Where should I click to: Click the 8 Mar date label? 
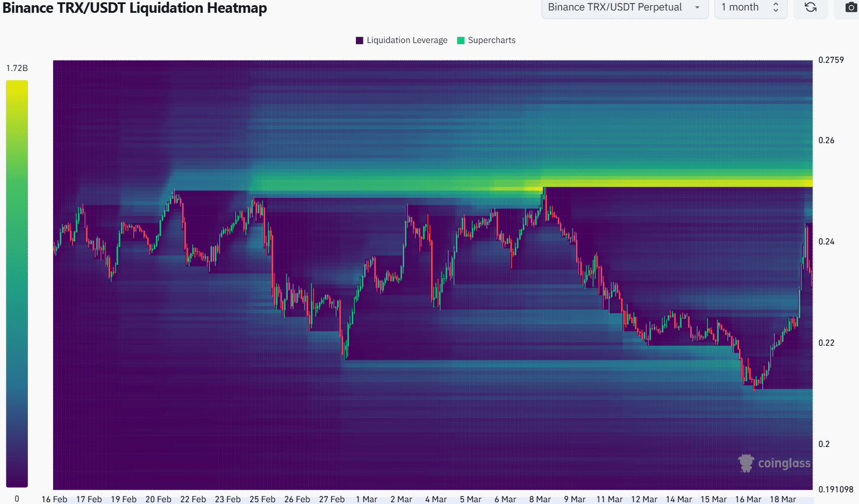pyautogui.click(x=540, y=499)
